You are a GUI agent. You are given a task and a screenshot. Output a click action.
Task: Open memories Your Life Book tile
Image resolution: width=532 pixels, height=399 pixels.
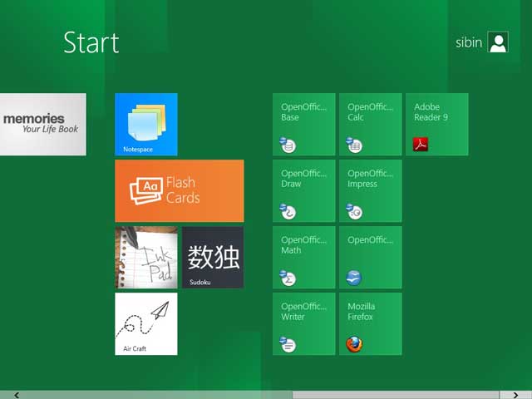click(x=43, y=124)
